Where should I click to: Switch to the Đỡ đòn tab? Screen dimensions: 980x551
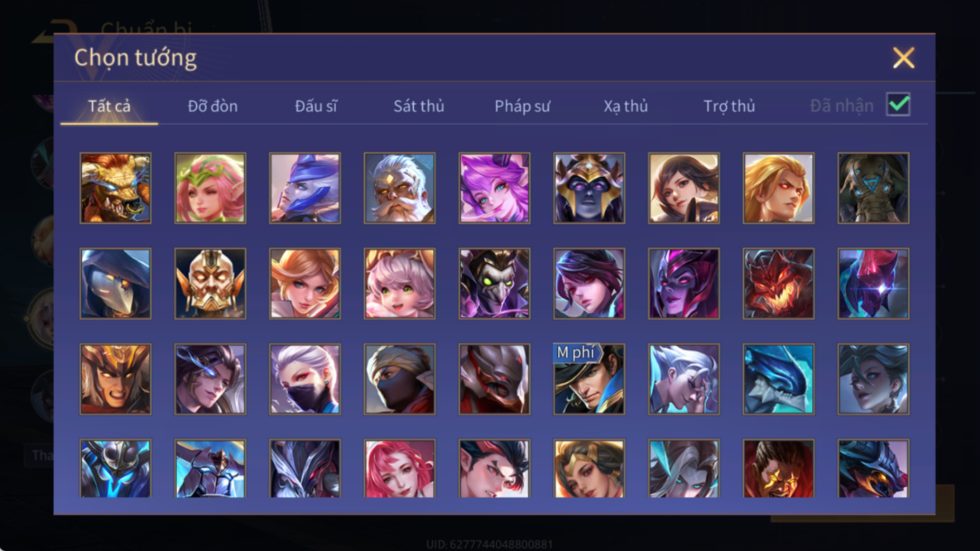[213, 106]
